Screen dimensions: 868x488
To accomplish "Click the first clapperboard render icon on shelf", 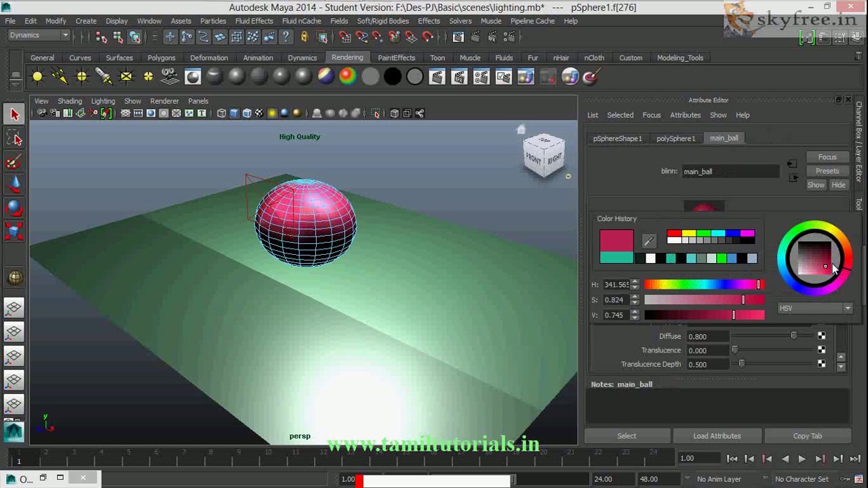I will pyautogui.click(x=437, y=77).
